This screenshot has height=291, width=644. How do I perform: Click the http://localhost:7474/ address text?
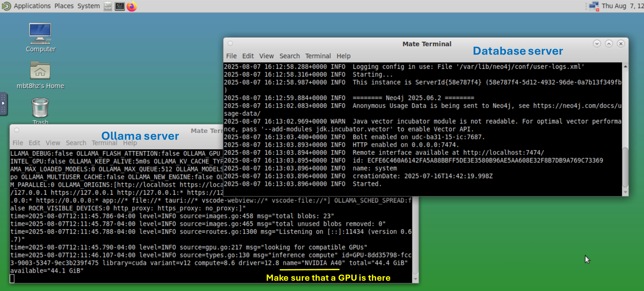pos(504,153)
